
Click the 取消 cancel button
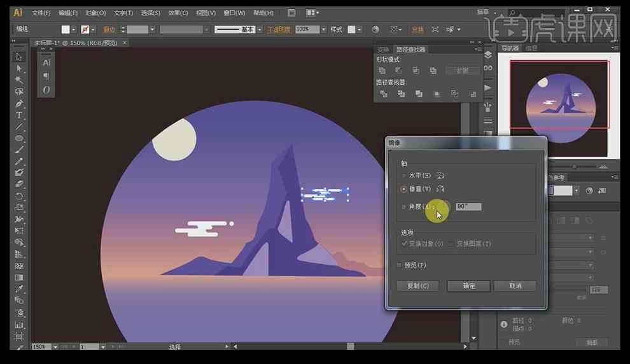point(515,286)
